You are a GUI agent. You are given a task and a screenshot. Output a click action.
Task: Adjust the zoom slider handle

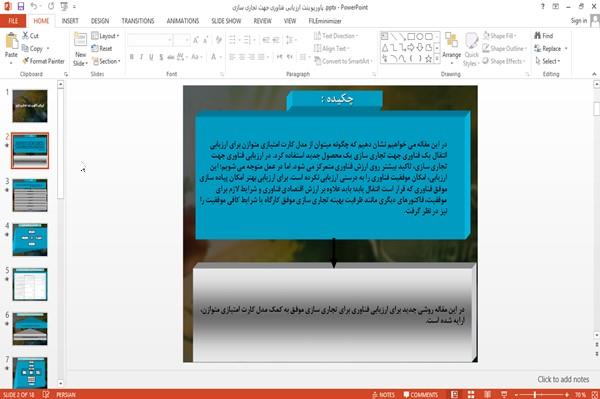pyautogui.click(x=535, y=394)
